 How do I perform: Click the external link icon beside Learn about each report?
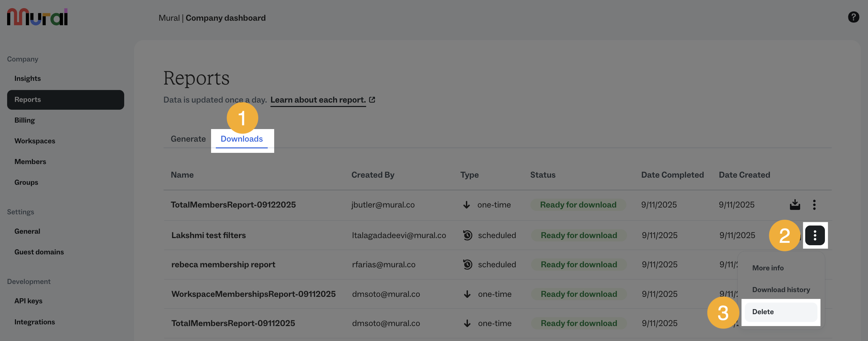click(372, 100)
